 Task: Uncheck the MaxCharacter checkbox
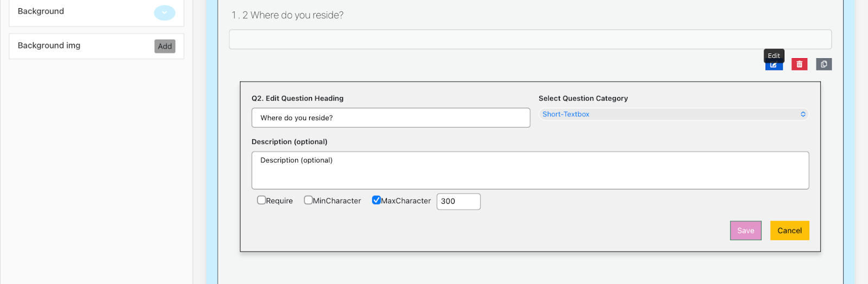[376, 200]
